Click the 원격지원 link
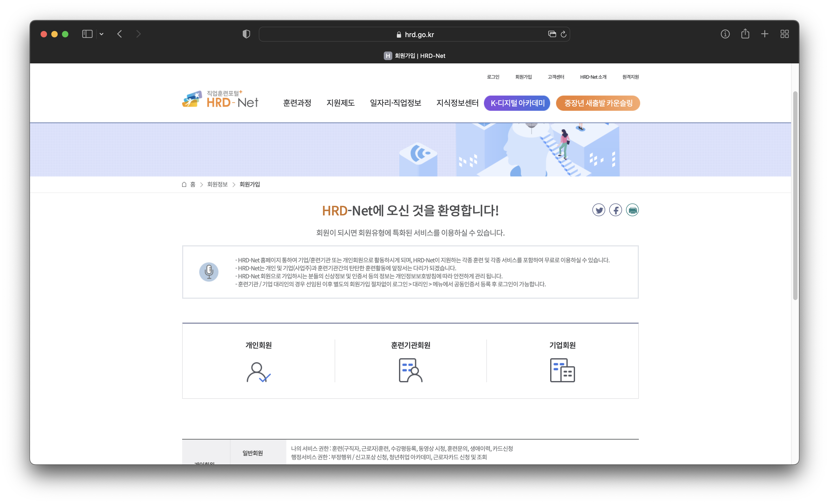829x504 pixels. click(630, 77)
